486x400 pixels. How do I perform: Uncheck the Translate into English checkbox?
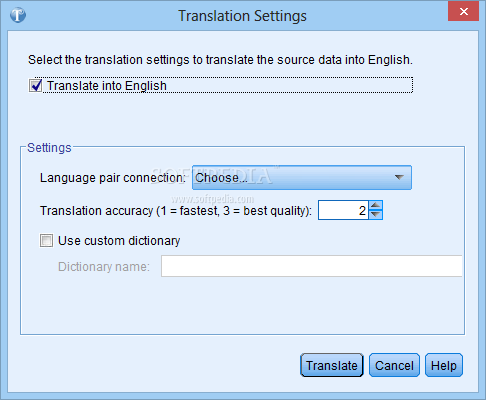(35, 85)
